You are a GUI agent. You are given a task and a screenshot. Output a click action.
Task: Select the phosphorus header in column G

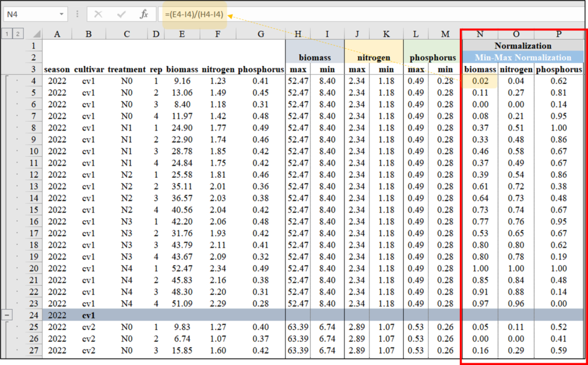tap(261, 70)
